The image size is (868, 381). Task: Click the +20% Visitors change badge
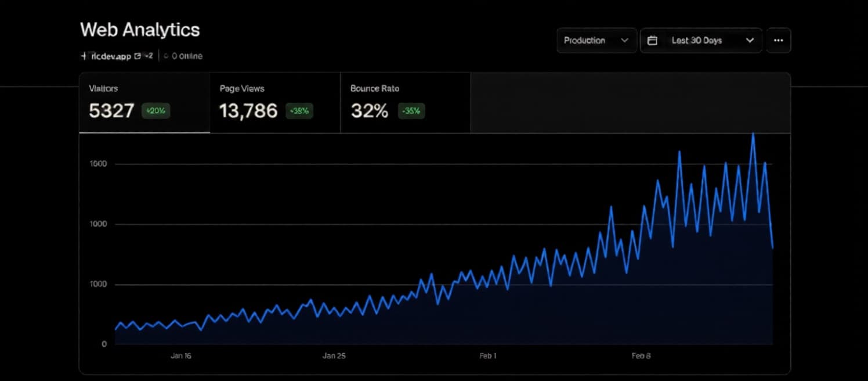155,111
